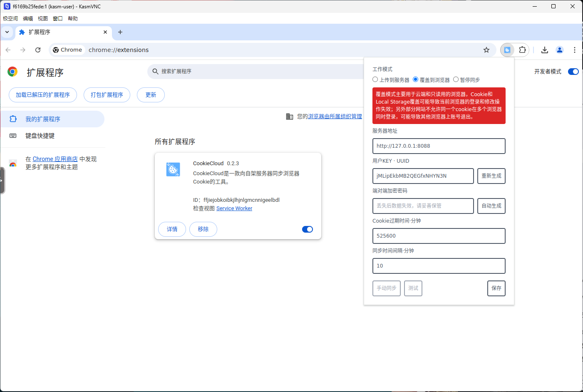The image size is (583, 392).
Task: Bookmark this page with the star icon
Action: (486, 50)
